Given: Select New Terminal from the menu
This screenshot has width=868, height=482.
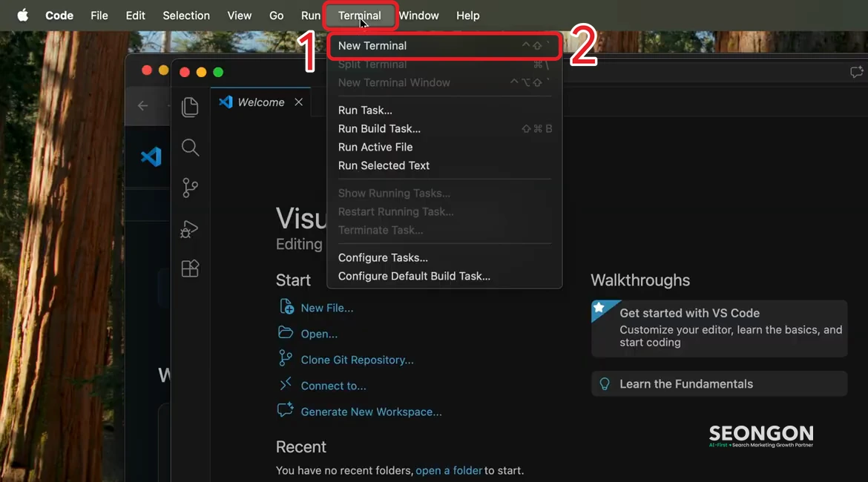Looking at the screenshot, I should pyautogui.click(x=444, y=46).
